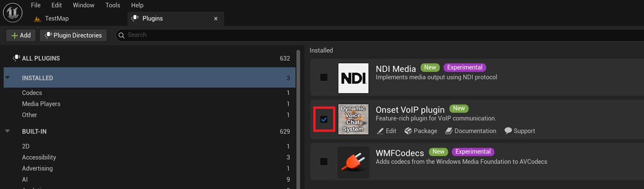The height and width of the screenshot is (189, 644).
Task: Click the plug icon beside All Plugins
Action: 17,58
